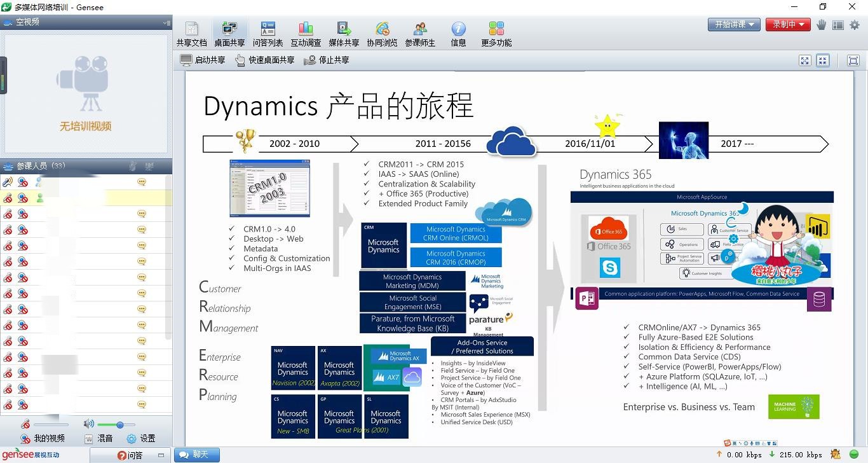Click the podium icon in 参课人员 header
Screen dimensions: 868x463
pos(149,166)
